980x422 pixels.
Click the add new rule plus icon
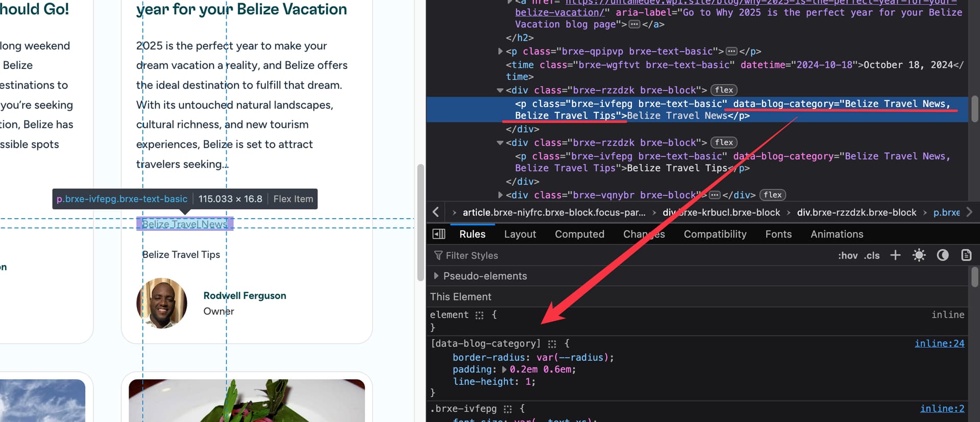tap(895, 255)
